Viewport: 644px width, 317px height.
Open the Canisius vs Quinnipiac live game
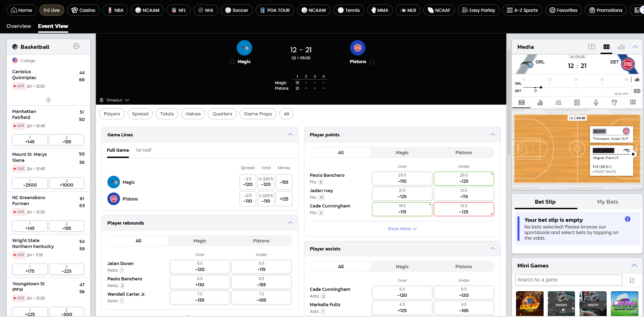click(x=48, y=79)
